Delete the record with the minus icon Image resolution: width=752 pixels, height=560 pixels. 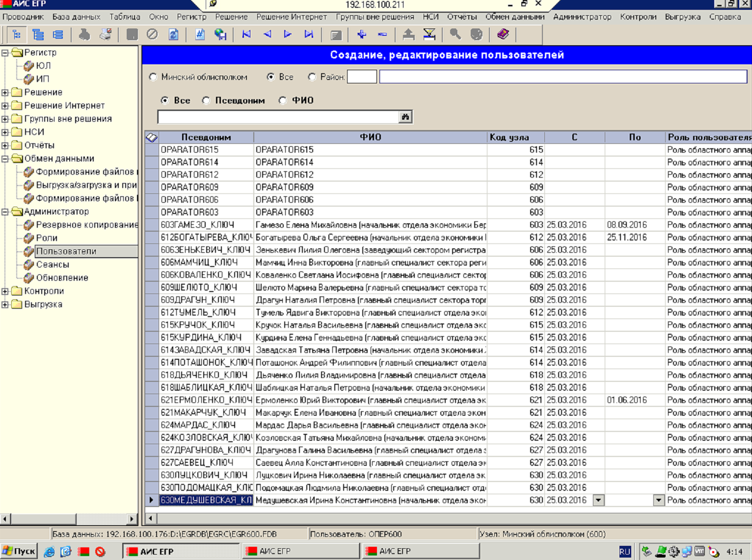[382, 34]
